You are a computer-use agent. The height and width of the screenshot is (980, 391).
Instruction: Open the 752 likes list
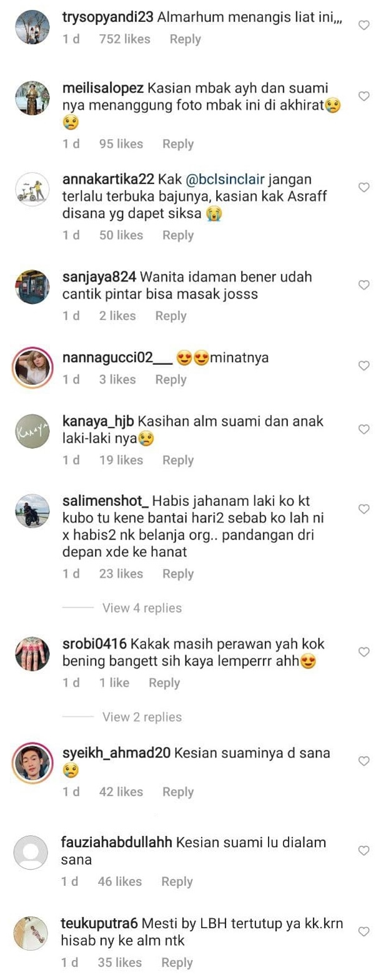(x=124, y=39)
